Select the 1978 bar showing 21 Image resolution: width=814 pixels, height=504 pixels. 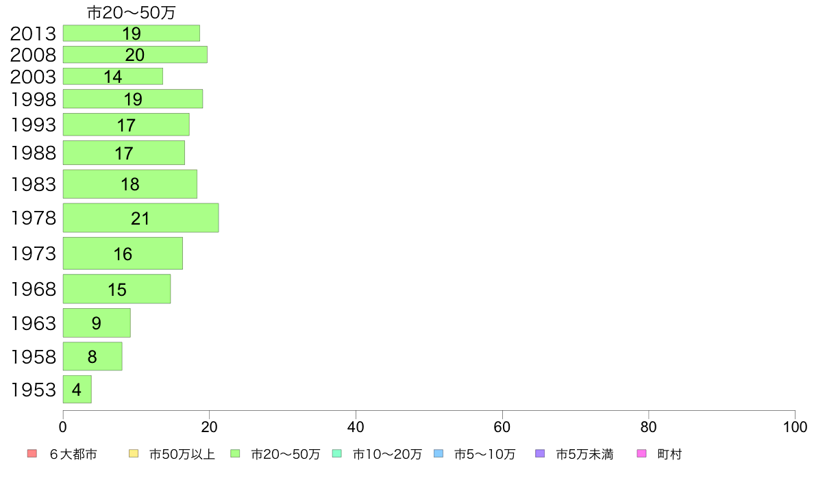click(140, 218)
